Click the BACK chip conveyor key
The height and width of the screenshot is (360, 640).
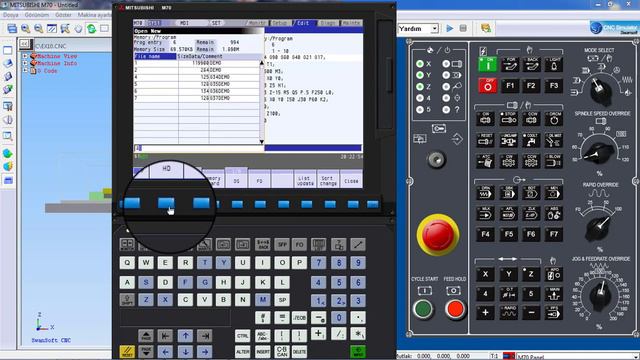[x=532, y=64]
